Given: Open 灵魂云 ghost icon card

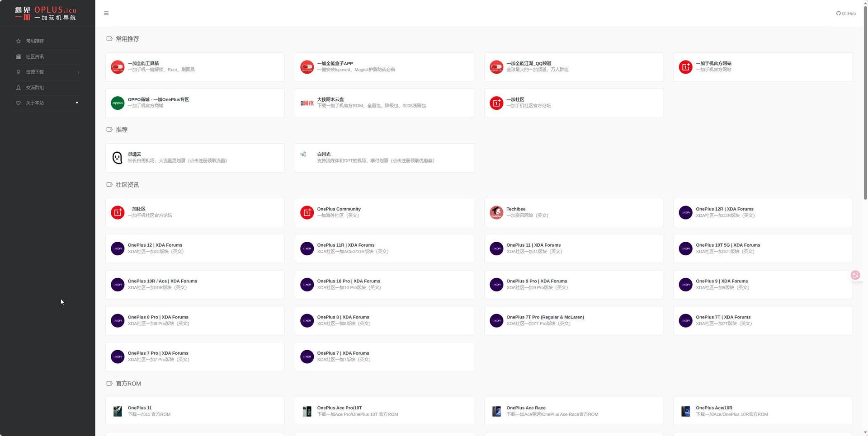Looking at the screenshot, I should 118,158.
